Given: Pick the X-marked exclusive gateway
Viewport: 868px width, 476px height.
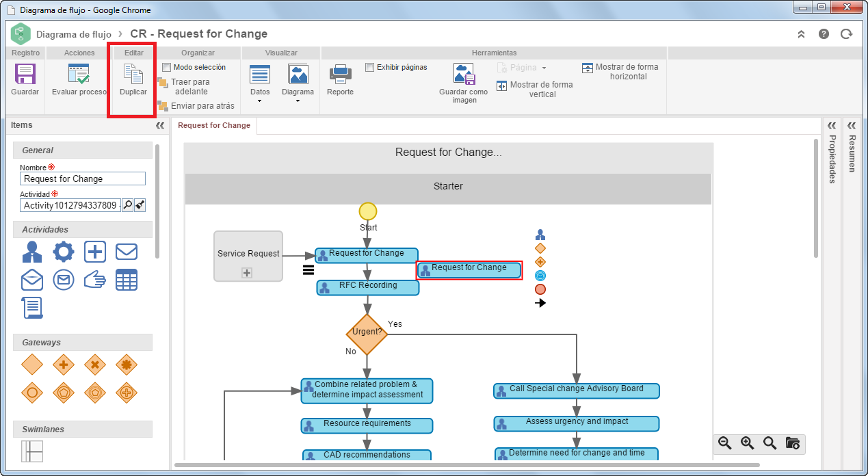Looking at the screenshot, I should tap(95, 365).
